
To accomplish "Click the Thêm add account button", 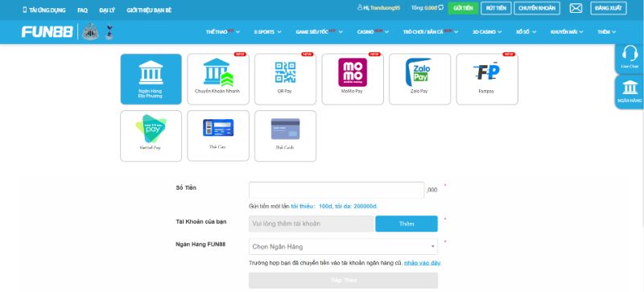I will (407, 224).
